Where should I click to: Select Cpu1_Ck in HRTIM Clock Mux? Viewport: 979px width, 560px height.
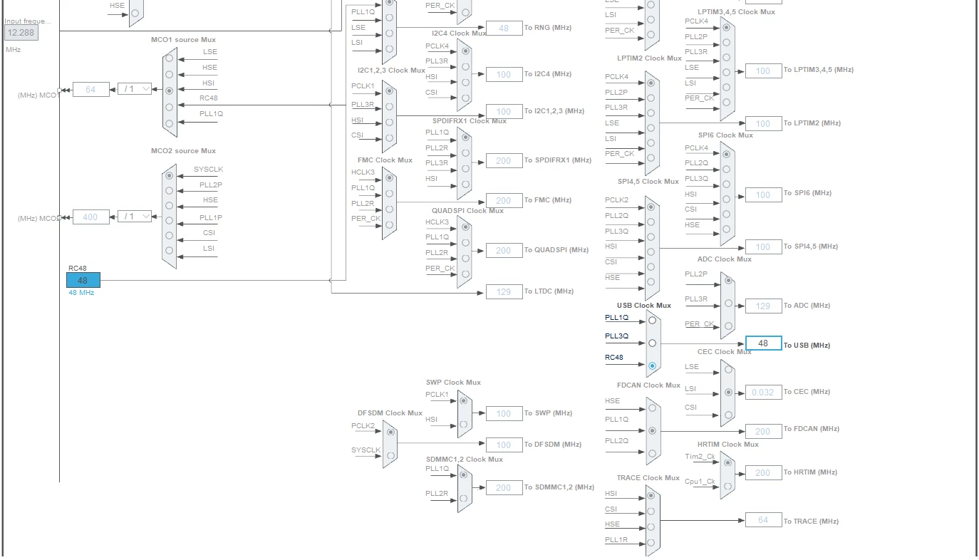pyautogui.click(x=727, y=487)
